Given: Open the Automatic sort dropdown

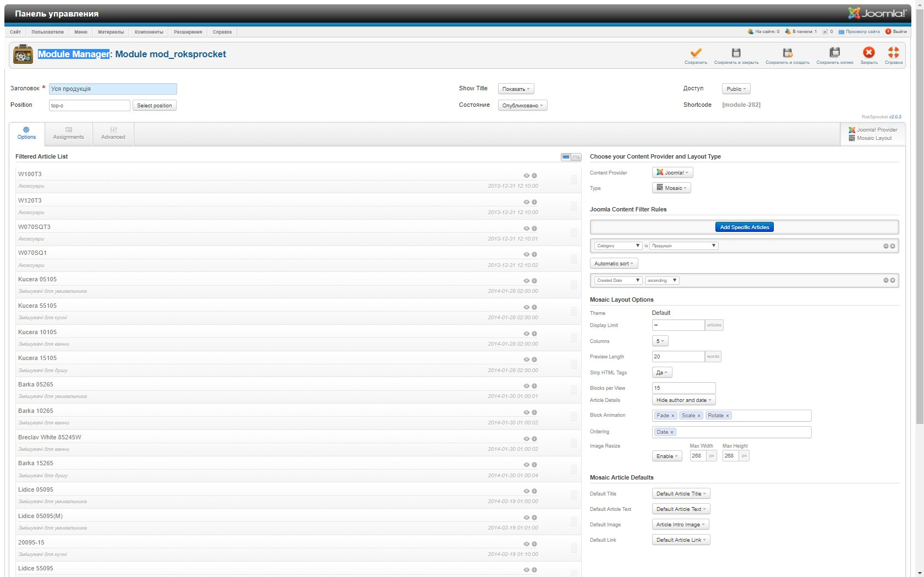Looking at the screenshot, I should (x=614, y=264).
